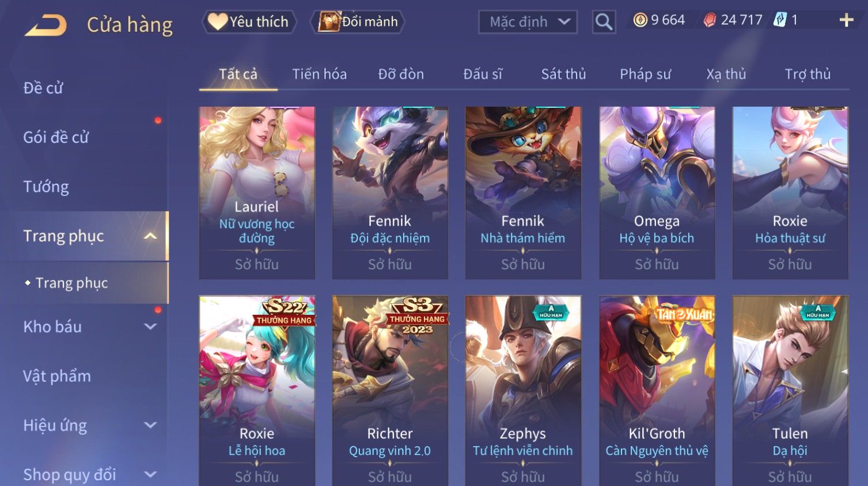Open the Mặc định sort dropdown
The width and height of the screenshot is (868, 486).
click(x=528, y=22)
